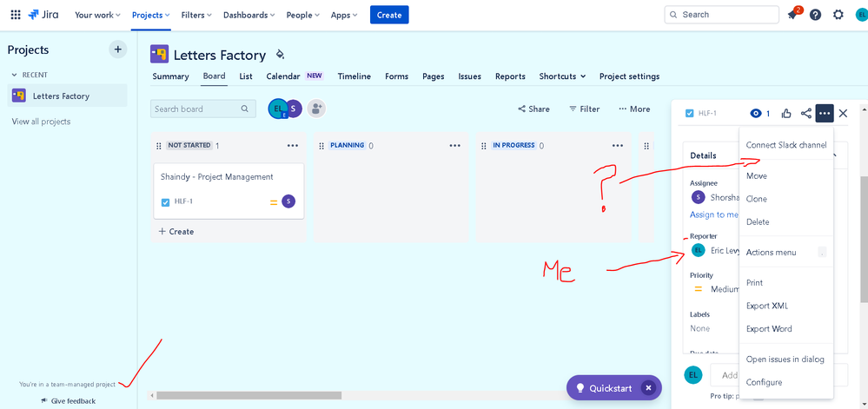Dismiss the Quickstart pill with X
This screenshot has height=409, width=868.
click(x=648, y=388)
